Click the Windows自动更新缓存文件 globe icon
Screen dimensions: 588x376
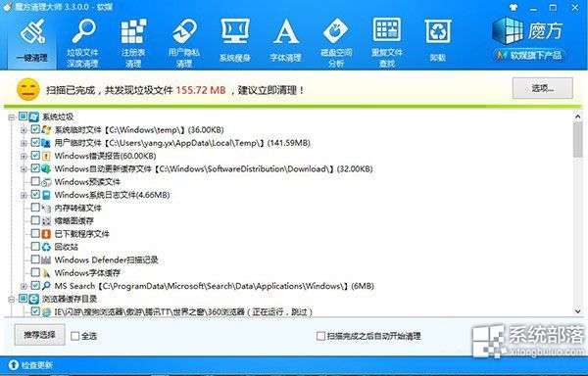(x=46, y=168)
